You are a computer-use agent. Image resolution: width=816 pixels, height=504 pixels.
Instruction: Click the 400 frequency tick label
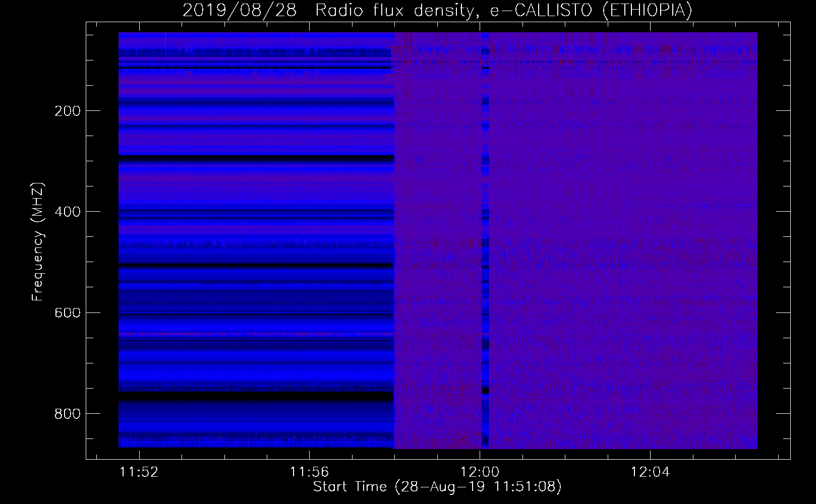point(67,212)
